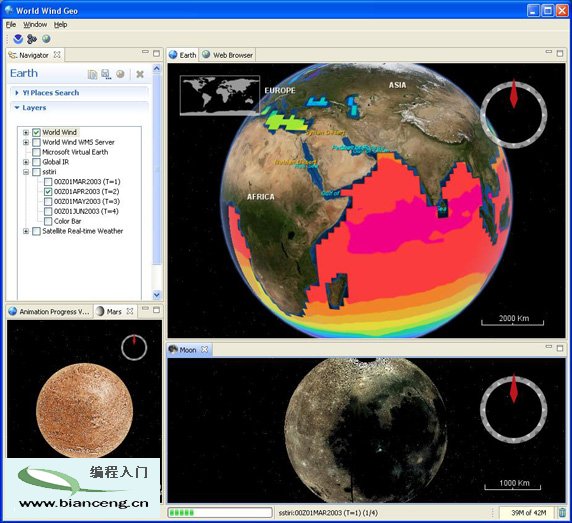Switch to the Animation Progress tab
572x523 pixels.
click(x=49, y=311)
